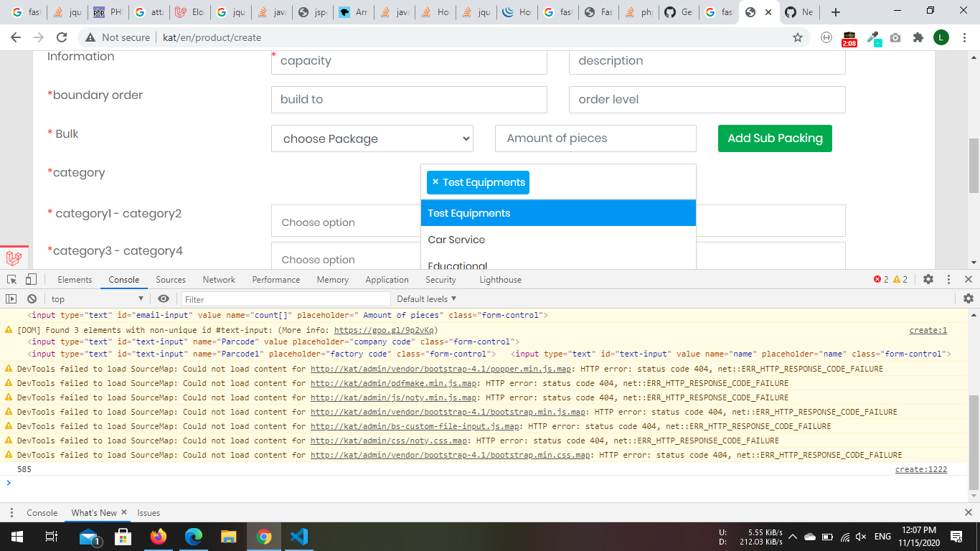Open the drawer three-dot menu beside Console
The image size is (980, 551).
pyautogui.click(x=11, y=513)
